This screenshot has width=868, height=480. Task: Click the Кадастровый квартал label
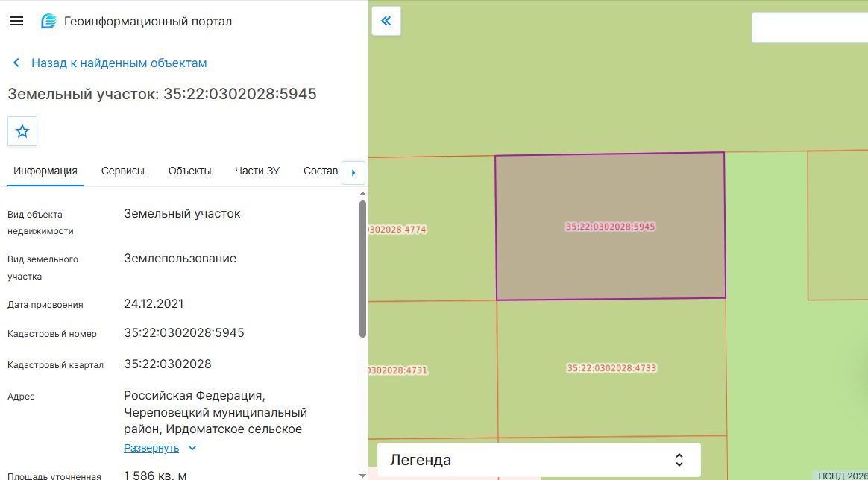pyautogui.click(x=55, y=365)
